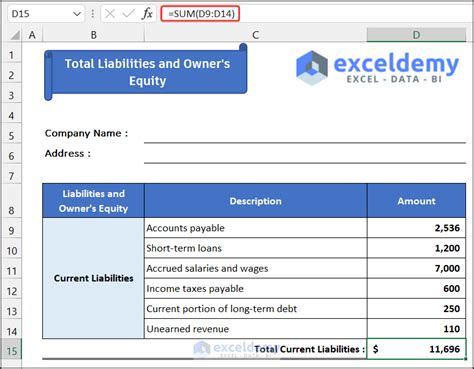Viewport: 474px width, 369px height.
Task: Select column C header
Action: pyautogui.click(x=255, y=35)
